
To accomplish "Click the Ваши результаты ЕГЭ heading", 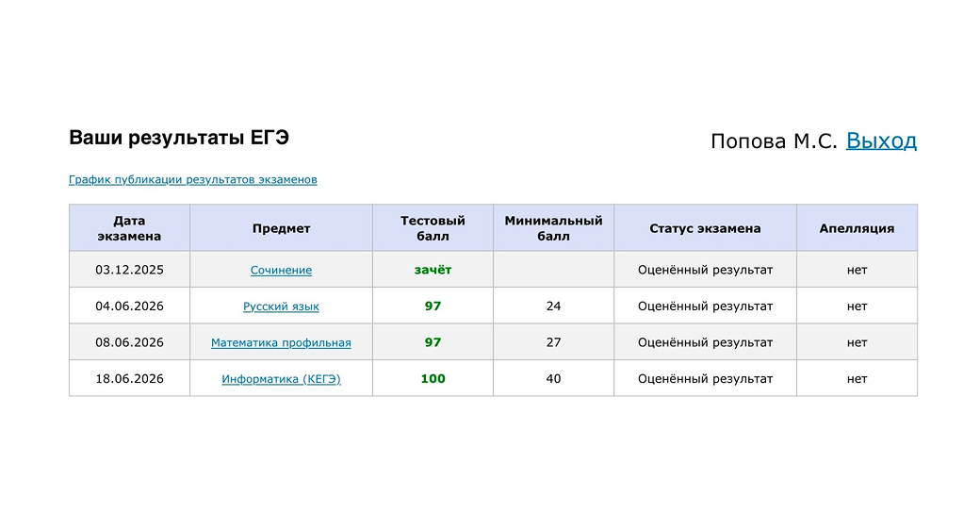I will point(179,138).
